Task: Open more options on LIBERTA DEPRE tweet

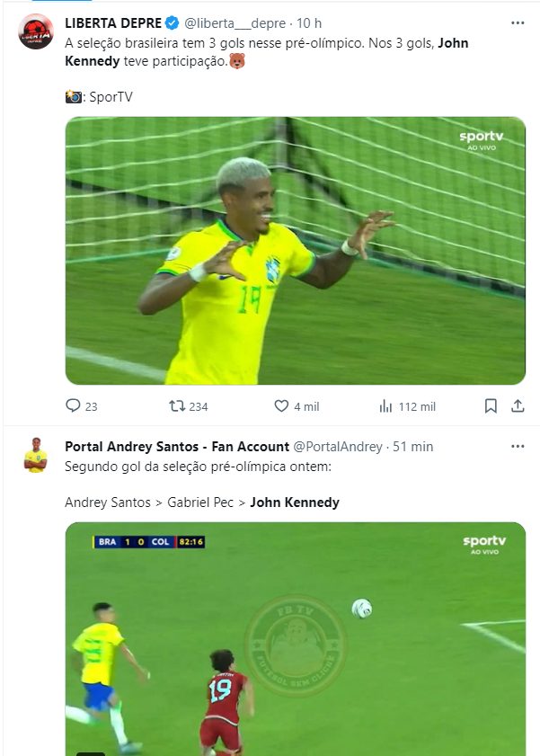Action: click(518, 22)
